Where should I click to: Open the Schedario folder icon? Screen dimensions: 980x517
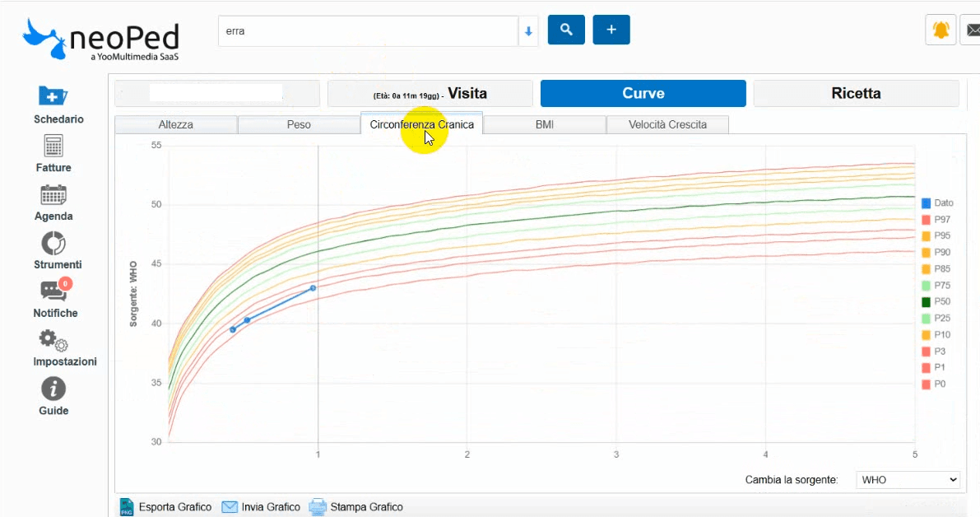pyautogui.click(x=53, y=96)
